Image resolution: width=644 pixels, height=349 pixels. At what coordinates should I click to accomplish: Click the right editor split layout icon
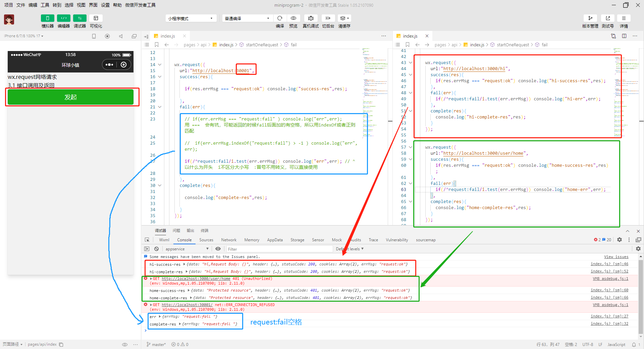click(624, 36)
